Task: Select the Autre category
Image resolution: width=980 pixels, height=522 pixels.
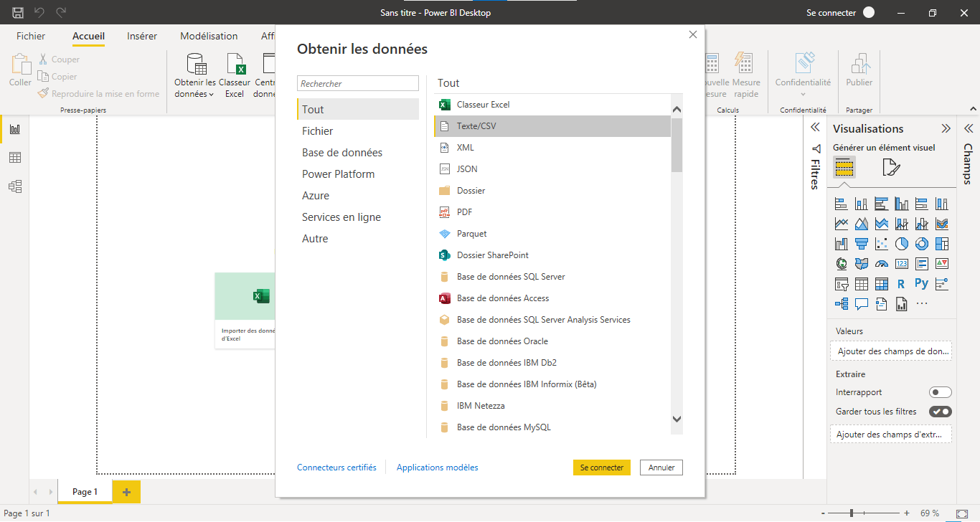Action: (358, 239)
